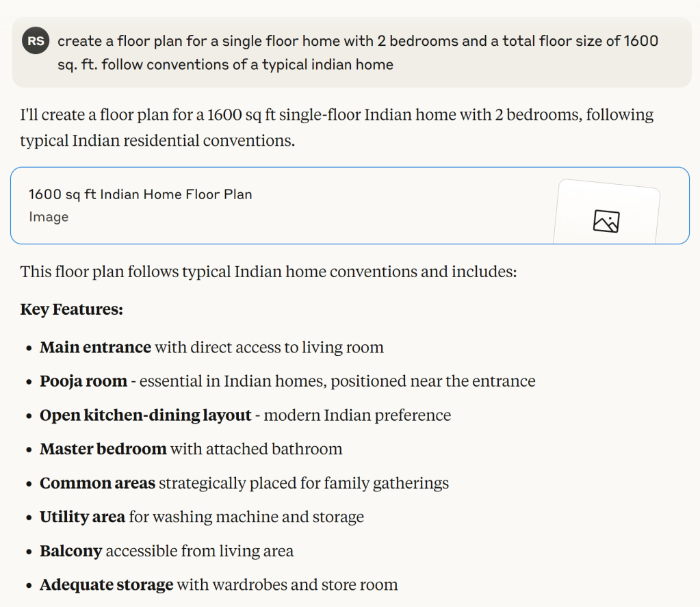Click the 'Image' label under the artifact title
This screenshot has width=700, height=607.
[x=49, y=217]
